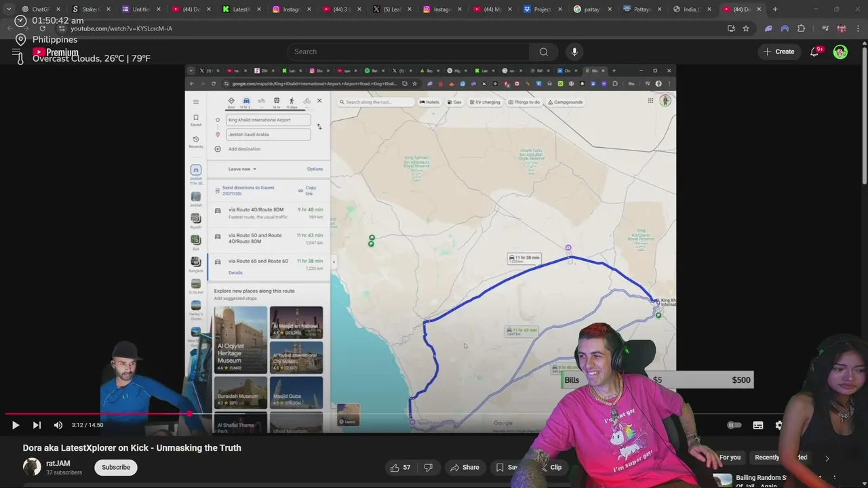Click the youtube.com URL in address bar
This screenshot has width=868, height=488.
(121, 28)
